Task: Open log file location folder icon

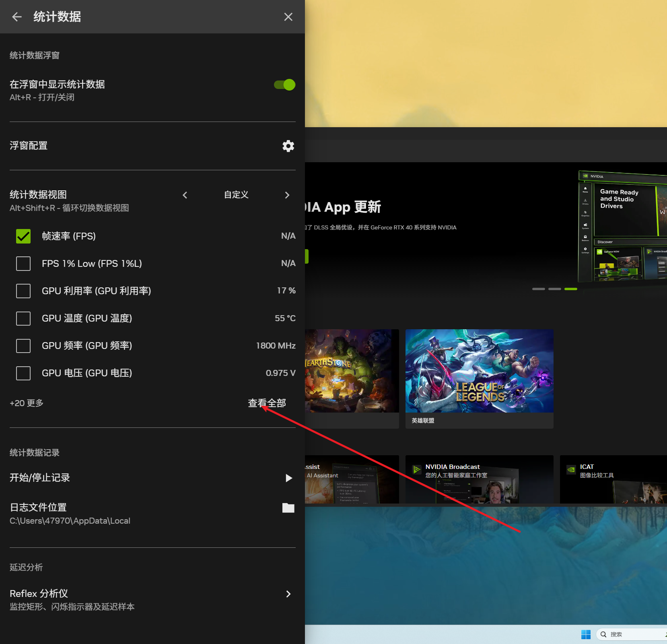Action: [288, 508]
